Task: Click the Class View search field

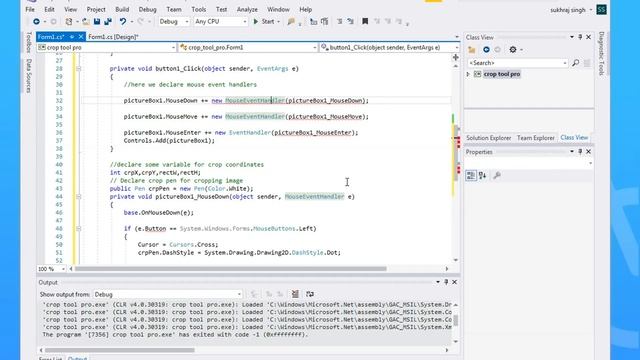Action: [518, 63]
